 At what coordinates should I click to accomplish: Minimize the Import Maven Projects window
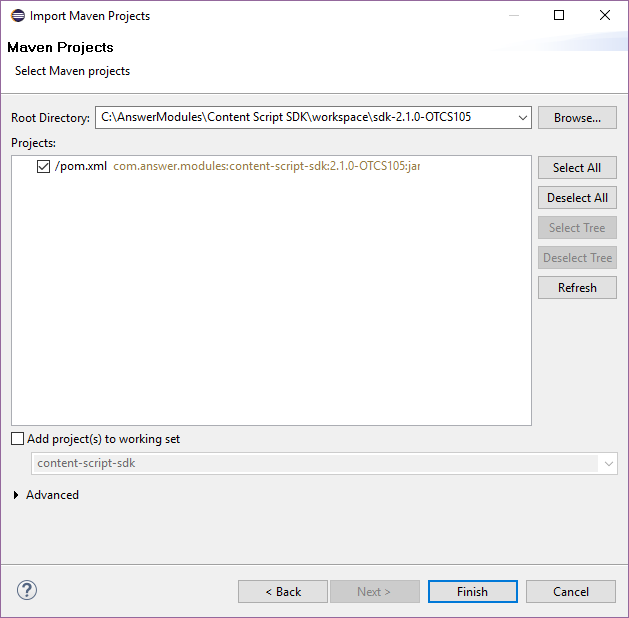point(513,16)
